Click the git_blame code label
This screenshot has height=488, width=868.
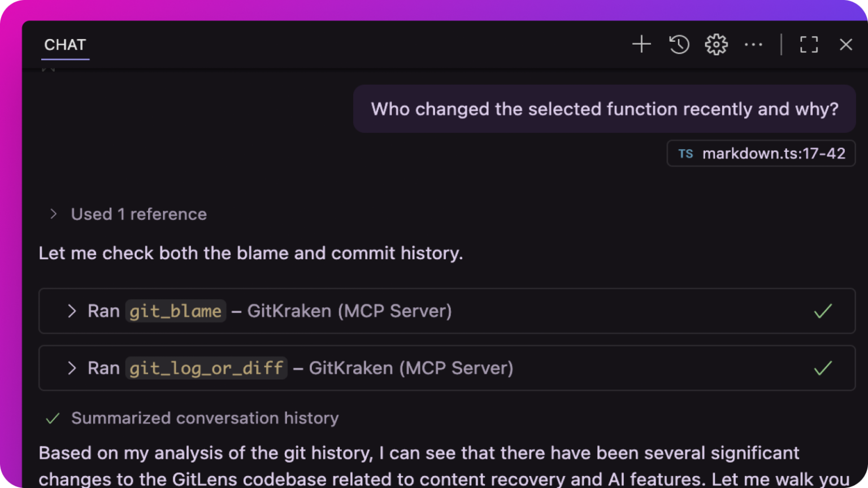[175, 311]
